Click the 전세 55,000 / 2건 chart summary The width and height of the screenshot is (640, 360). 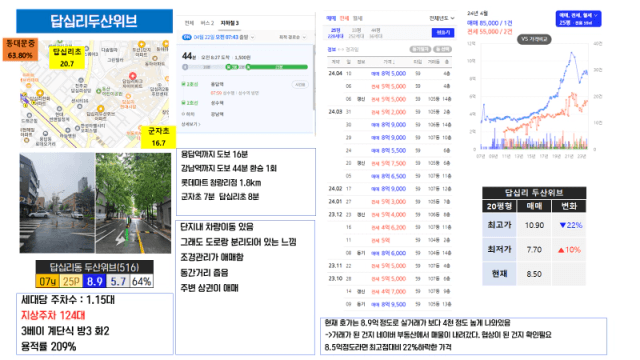point(490,31)
